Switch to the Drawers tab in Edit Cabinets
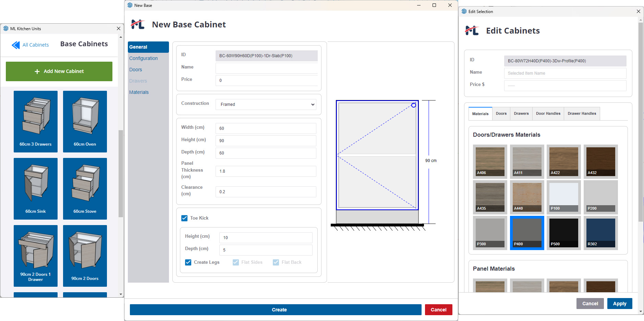This screenshot has height=321, width=644. coord(521,113)
